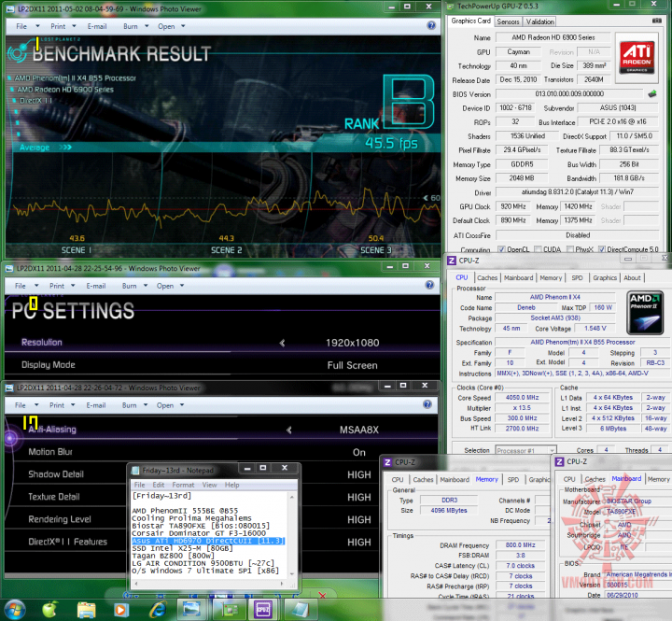The height and width of the screenshot is (621, 672).
Task: Toggle the DirectCompute 5.0 checkbox in GPU-Z
Action: pyautogui.click(x=602, y=249)
